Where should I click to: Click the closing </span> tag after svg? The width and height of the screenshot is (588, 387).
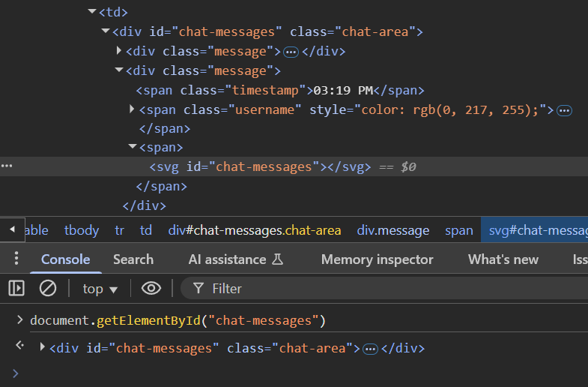tap(161, 187)
